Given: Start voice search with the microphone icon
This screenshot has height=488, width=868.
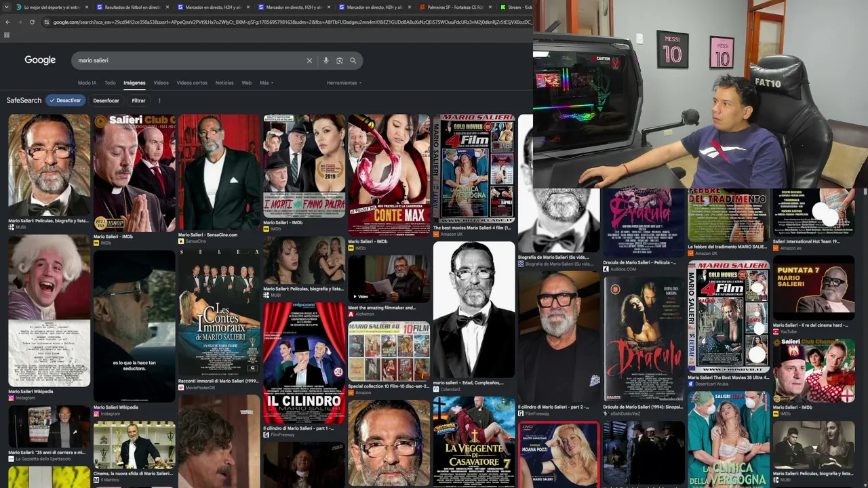Looking at the screenshot, I should (x=326, y=60).
